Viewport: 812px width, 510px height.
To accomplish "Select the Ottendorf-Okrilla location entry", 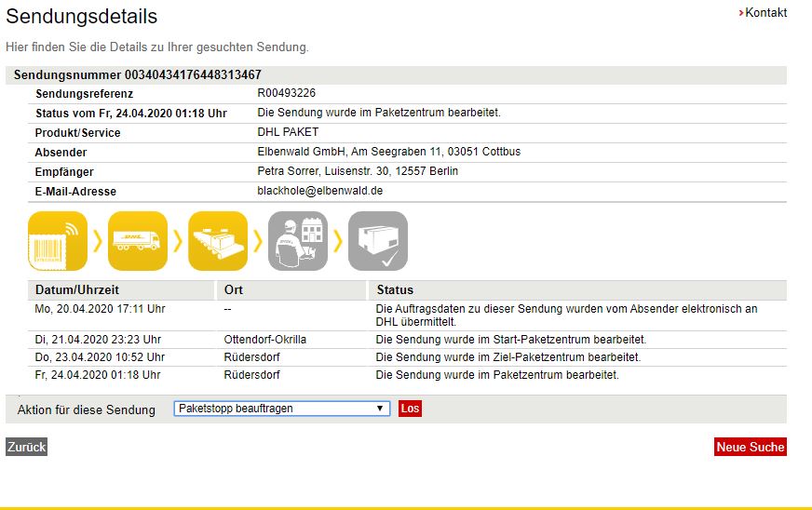I will 265,340.
